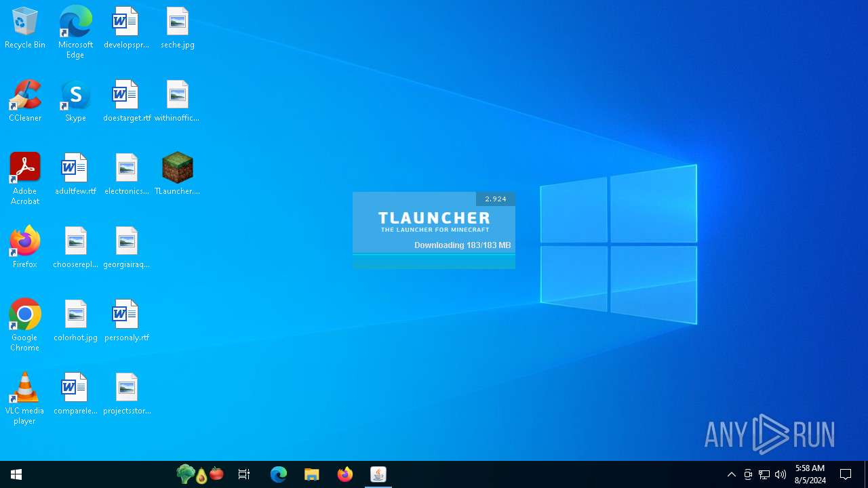Show hidden system tray icons
This screenshot has height=488, width=868.
pyautogui.click(x=732, y=474)
